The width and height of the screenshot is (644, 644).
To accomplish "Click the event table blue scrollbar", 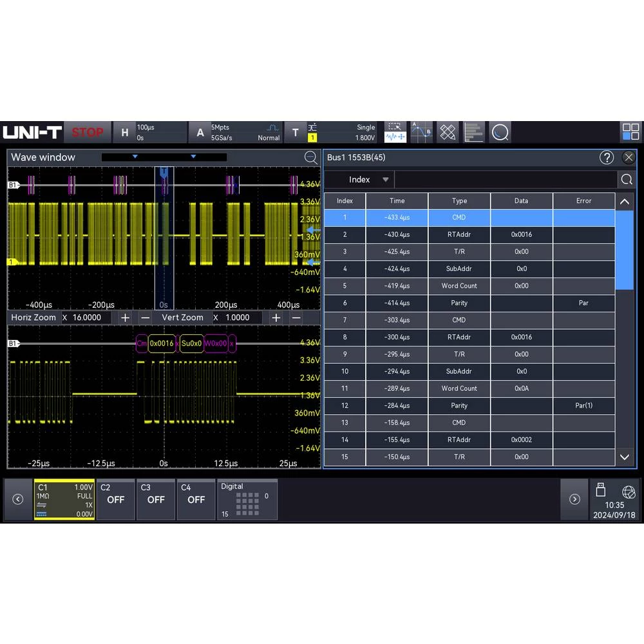I will (625, 250).
